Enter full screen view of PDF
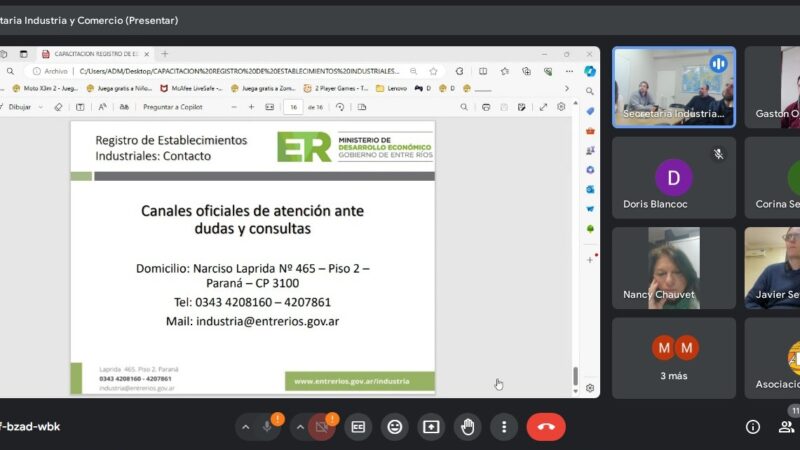This screenshot has width=800, height=450. click(543, 107)
